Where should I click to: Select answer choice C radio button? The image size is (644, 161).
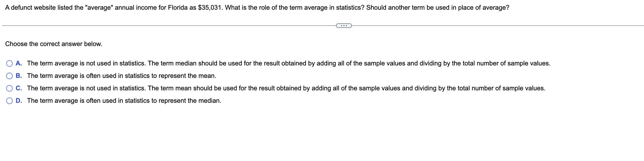tap(9, 88)
